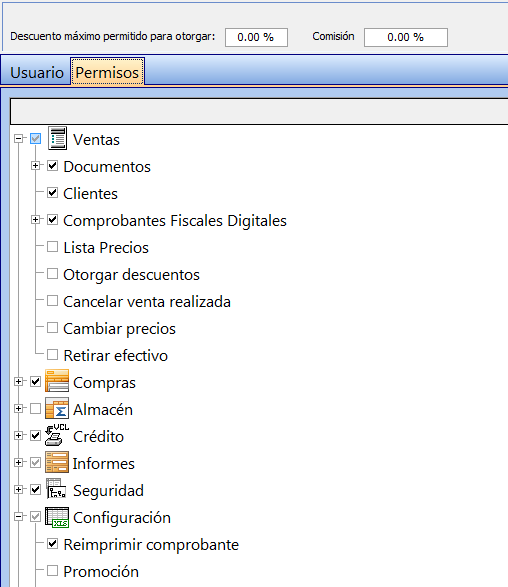
Task: Click the Almacén sigma icon
Action: [x=57, y=408]
